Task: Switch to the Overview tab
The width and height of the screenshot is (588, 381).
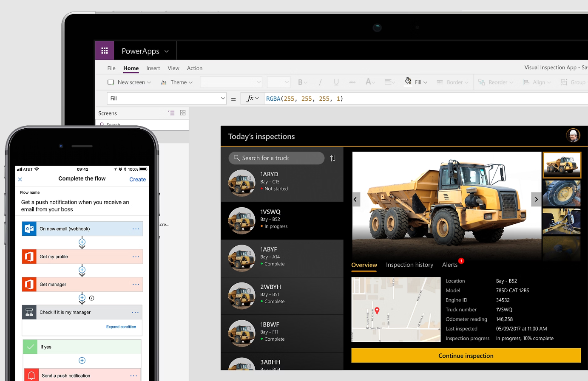Action: click(364, 265)
